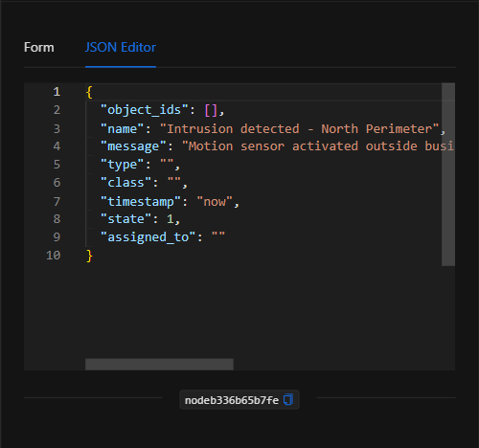Place the cursor in the "type" empty string
Image resolution: width=479 pixels, height=448 pixels.
(x=167, y=165)
